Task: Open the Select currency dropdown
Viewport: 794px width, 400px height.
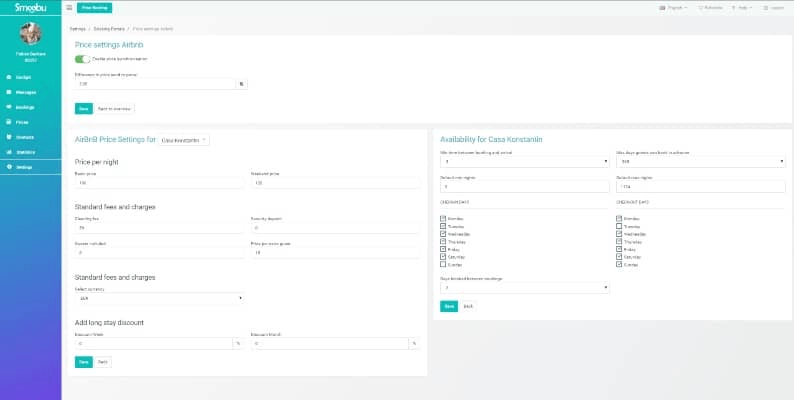Action: pos(159,299)
